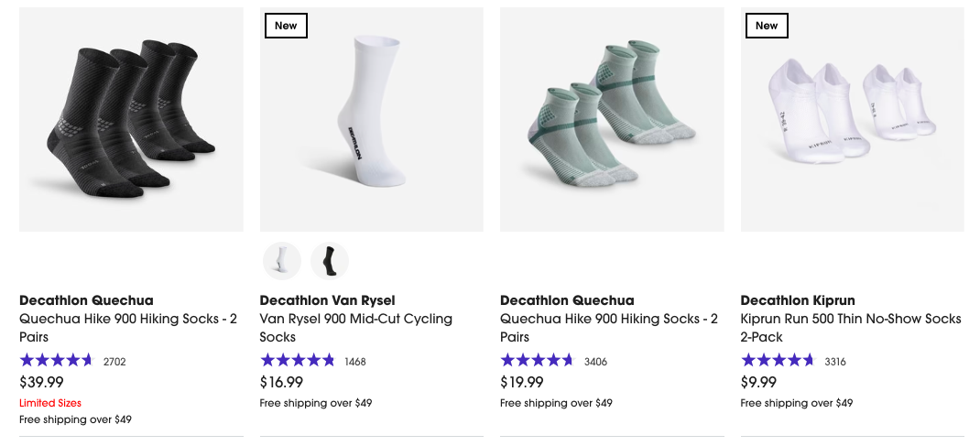The image size is (980, 446).
Task: Open Kiprun Run 500 Thin No-Show Socks link
Action: pos(851,328)
